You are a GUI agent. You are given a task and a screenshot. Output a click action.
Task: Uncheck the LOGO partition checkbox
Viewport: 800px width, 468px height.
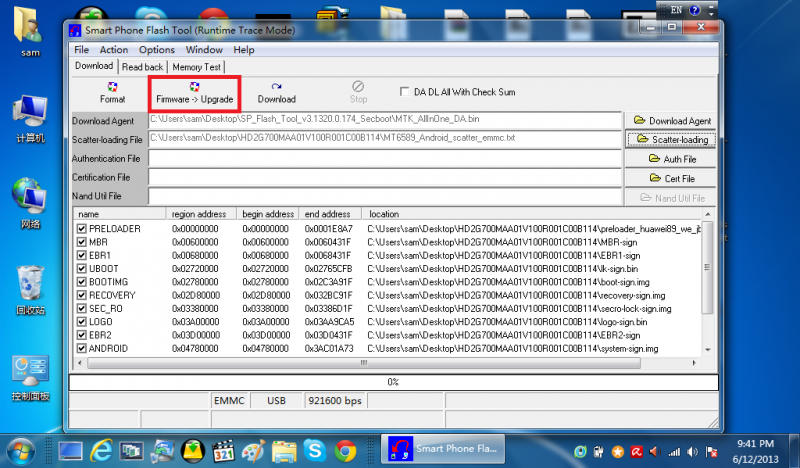point(82,322)
